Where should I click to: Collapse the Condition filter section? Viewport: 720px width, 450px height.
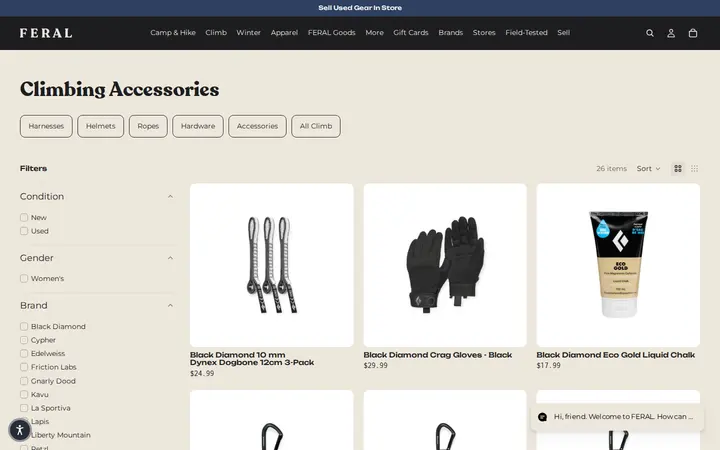pos(170,197)
